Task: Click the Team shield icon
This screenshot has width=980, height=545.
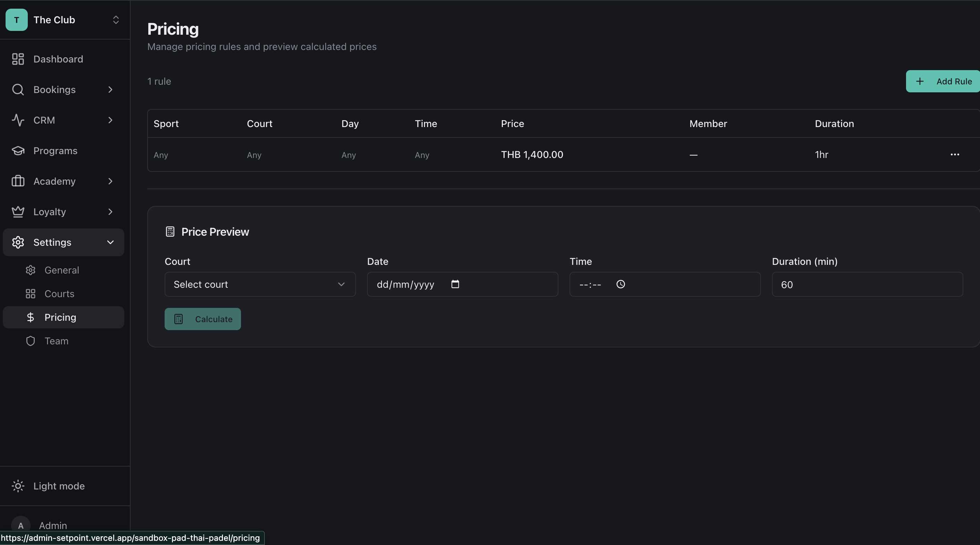Action: pos(31,341)
